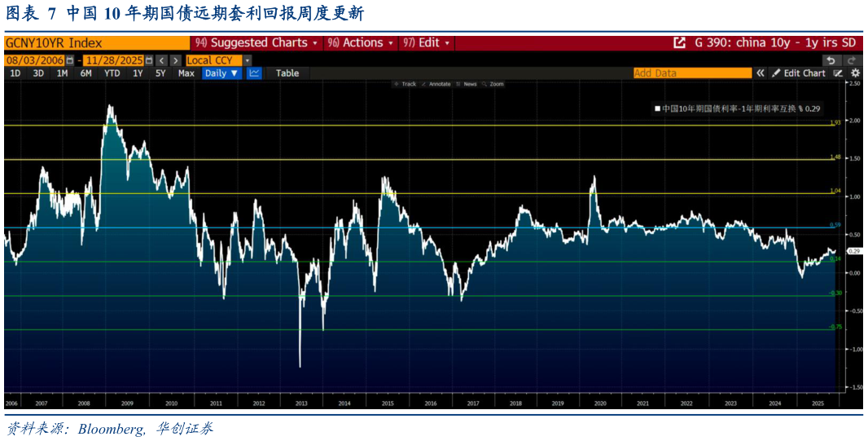Viewport: 868px width, 441px height.
Task: Collapse panel with double chevron icon
Action: point(761,73)
